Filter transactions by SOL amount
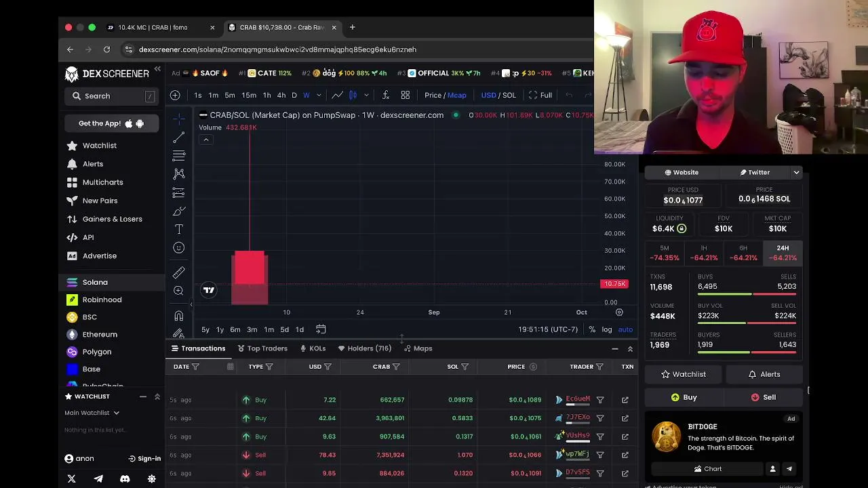 tap(465, 367)
